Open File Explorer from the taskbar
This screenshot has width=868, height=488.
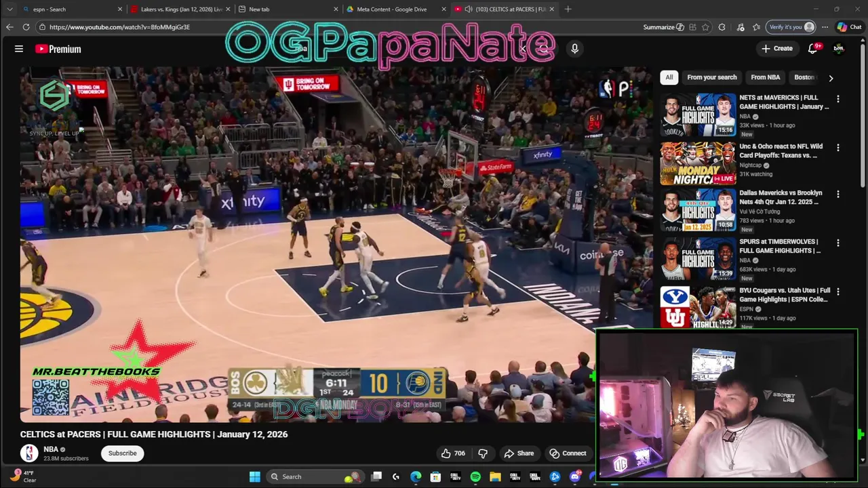[x=495, y=476]
